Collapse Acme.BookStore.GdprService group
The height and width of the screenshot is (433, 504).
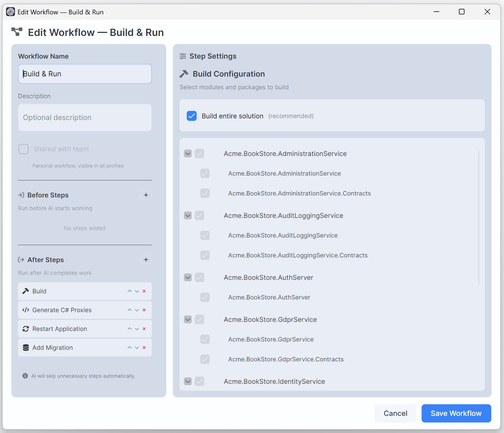(188, 319)
